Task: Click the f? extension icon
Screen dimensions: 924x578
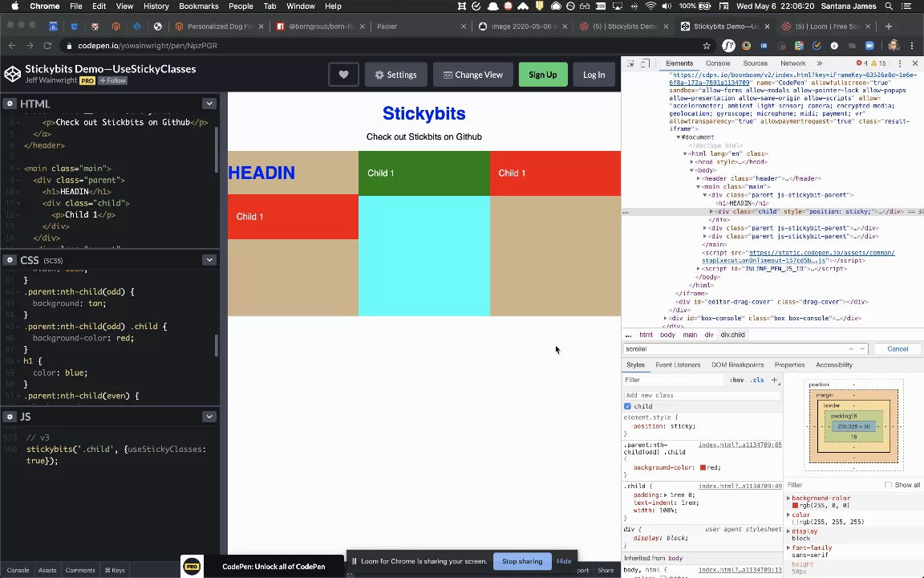Action: (x=729, y=46)
